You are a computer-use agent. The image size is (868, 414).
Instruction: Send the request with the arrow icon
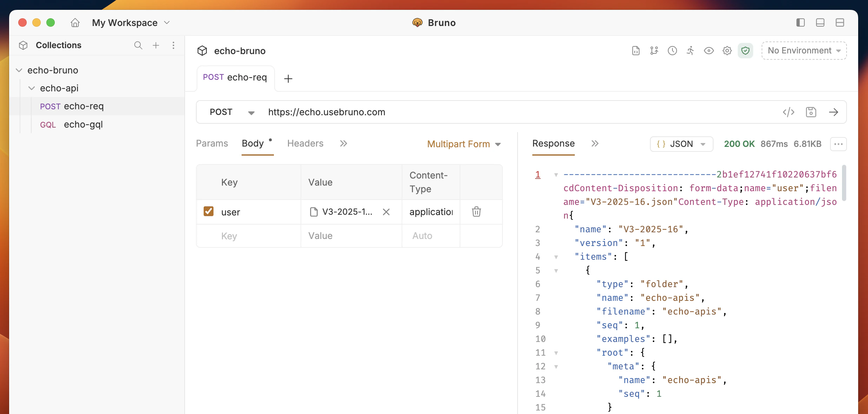833,112
